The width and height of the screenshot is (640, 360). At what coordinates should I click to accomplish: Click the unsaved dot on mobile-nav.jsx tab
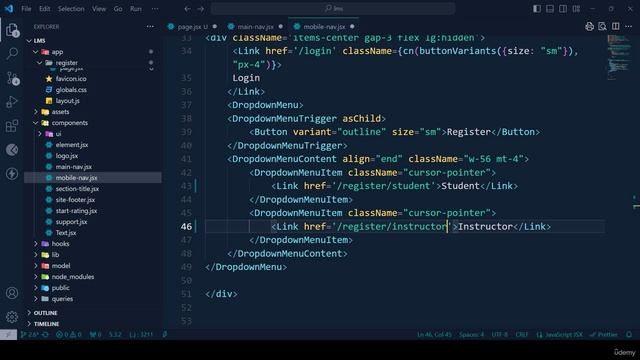[352, 27]
